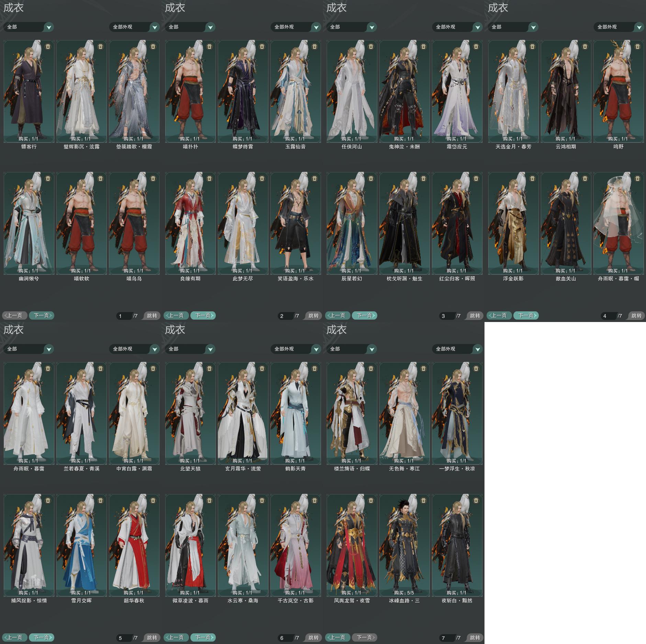Select the 千古岚空·古影 outfit thumbnail
This screenshot has width=646, height=644.
[296, 545]
